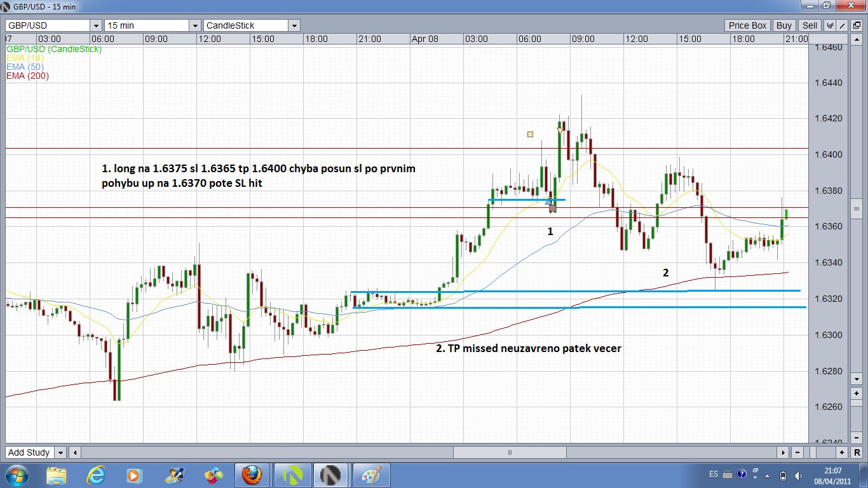Open the CandleStick chart style dropdown
Viewport: 868px width, 488px height.
tap(294, 25)
